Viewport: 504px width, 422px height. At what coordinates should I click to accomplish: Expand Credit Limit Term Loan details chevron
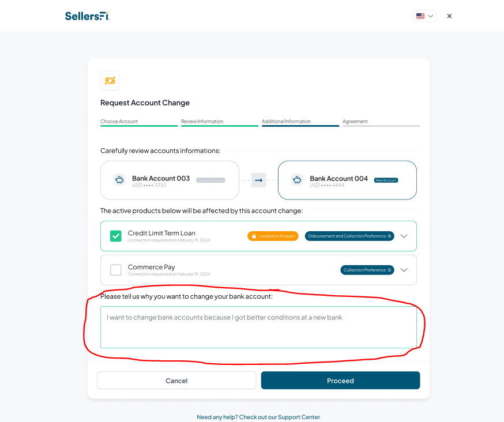point(404,236)
